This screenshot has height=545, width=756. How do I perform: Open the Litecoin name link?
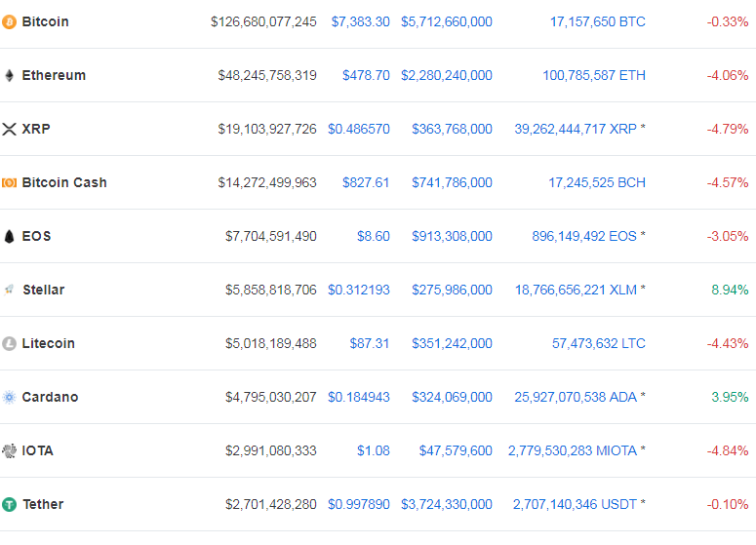click(x=49, y=343)
